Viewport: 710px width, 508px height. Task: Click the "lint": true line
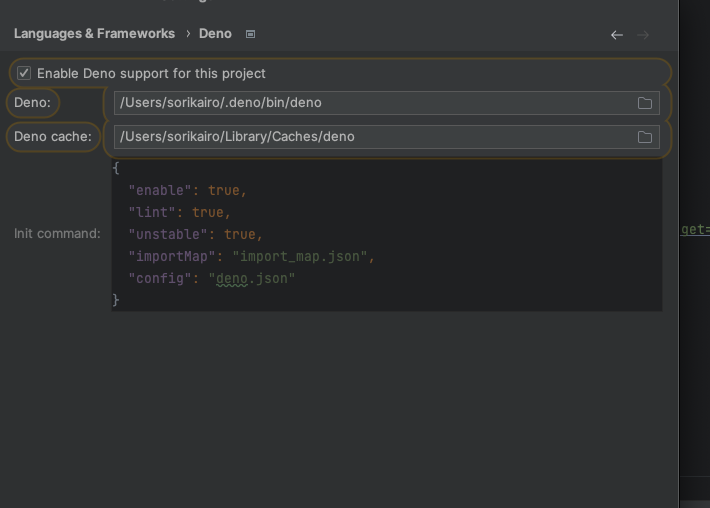point(180,212)
